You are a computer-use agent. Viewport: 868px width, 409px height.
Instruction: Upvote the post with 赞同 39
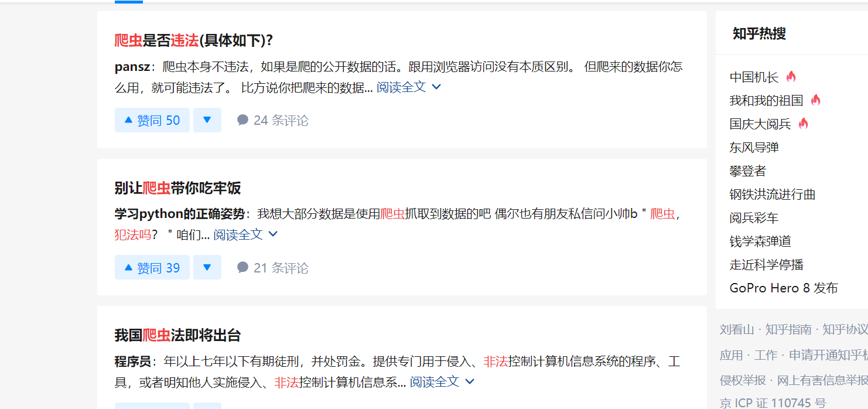(x=152, y=268)
